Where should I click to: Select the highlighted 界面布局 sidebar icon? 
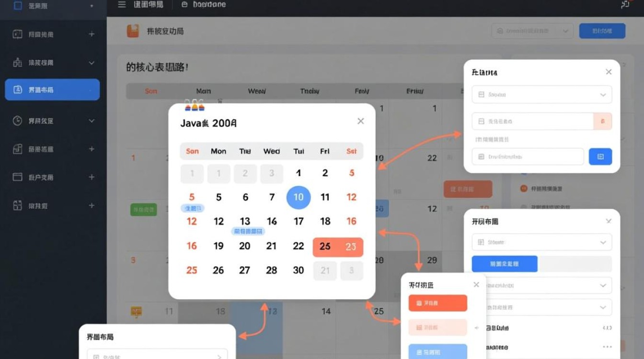point(17,90)
